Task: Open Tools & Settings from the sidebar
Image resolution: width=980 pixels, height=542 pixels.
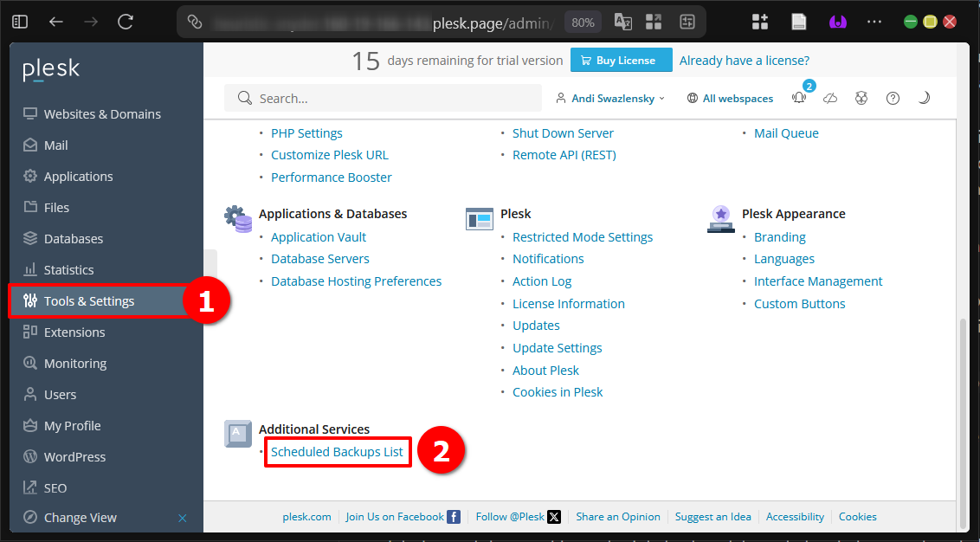Action: click(87, 300)
